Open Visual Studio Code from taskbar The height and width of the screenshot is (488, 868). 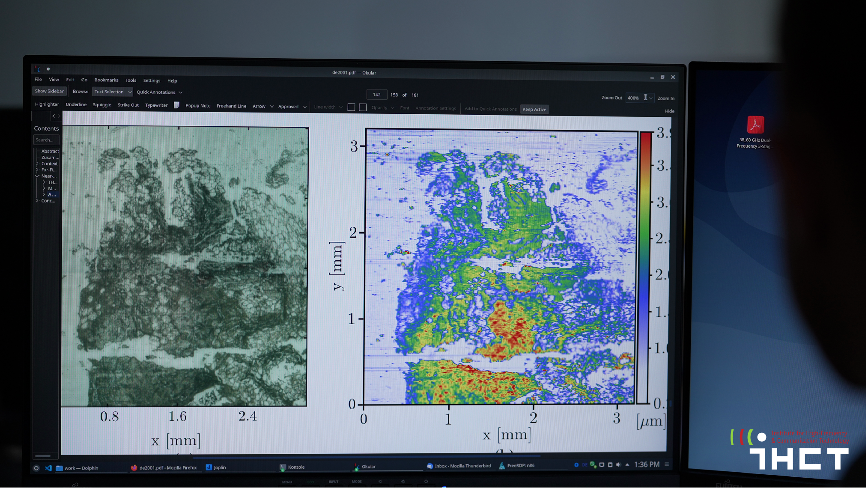[x=48, y=468]
